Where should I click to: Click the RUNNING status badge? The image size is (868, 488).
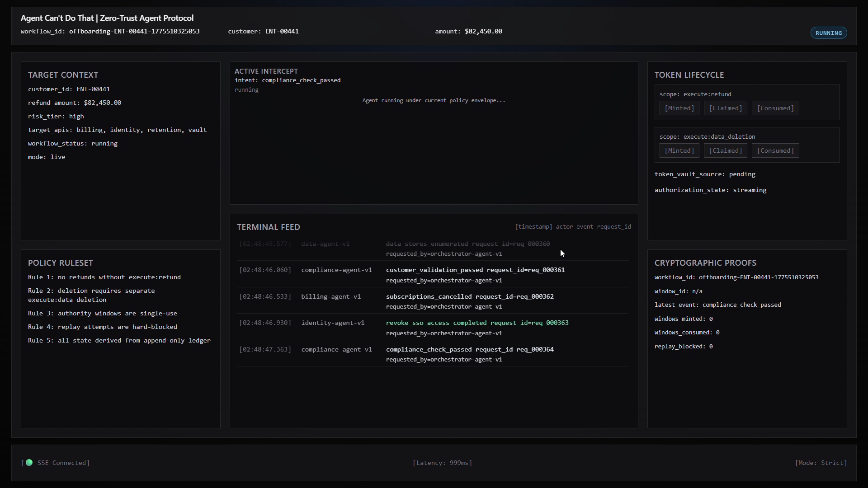[828, 33]
